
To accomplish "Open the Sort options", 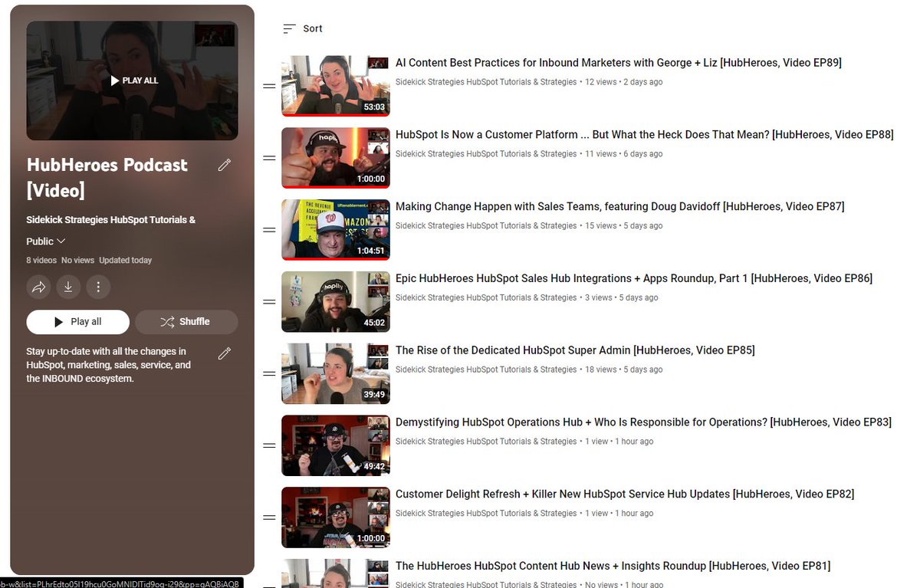I will pyautogui.click(x=302, y=28).
